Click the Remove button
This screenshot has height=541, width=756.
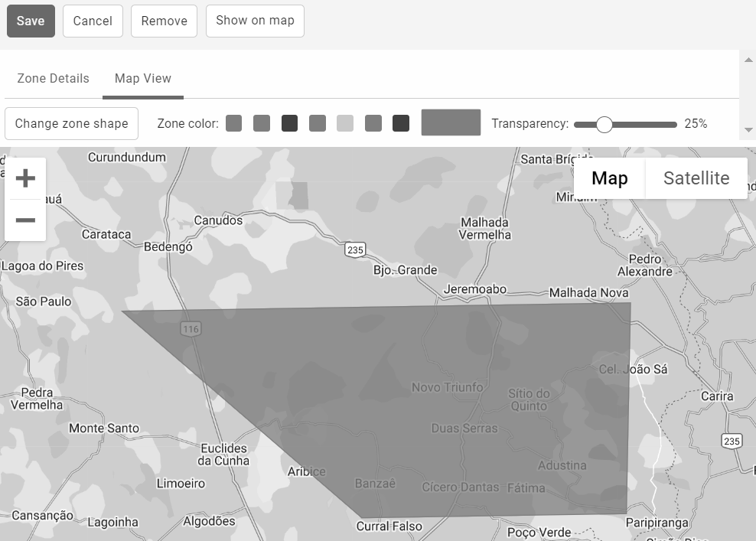click(x=164, y=21)
